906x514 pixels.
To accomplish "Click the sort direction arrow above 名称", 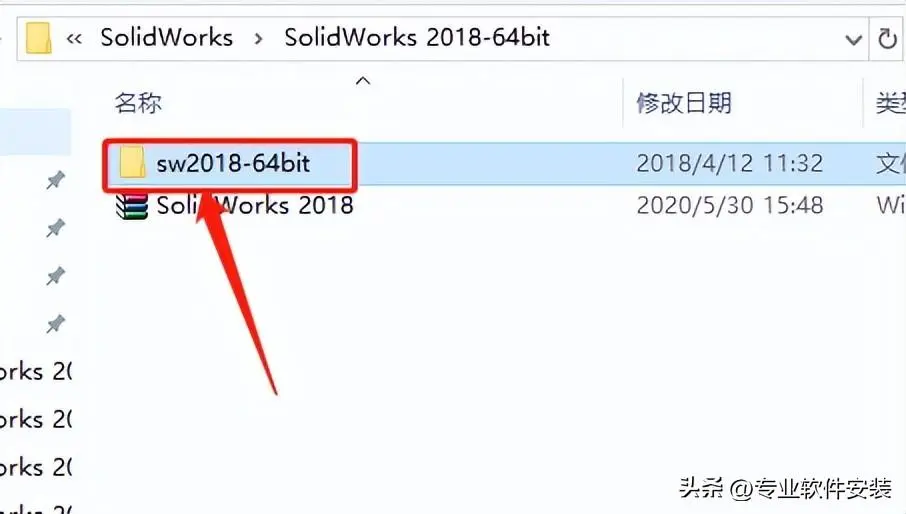I will (x=363, y=81).
